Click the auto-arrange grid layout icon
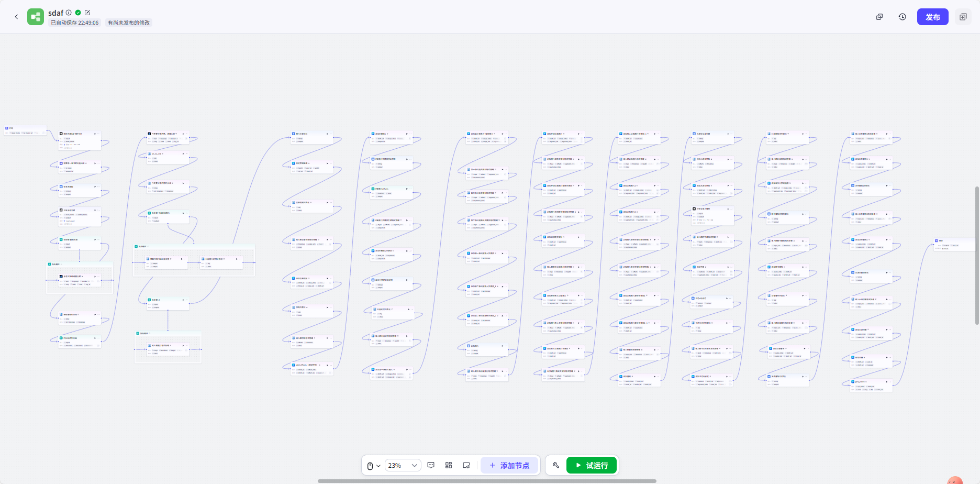980x484 pixels. coord(449,465)
